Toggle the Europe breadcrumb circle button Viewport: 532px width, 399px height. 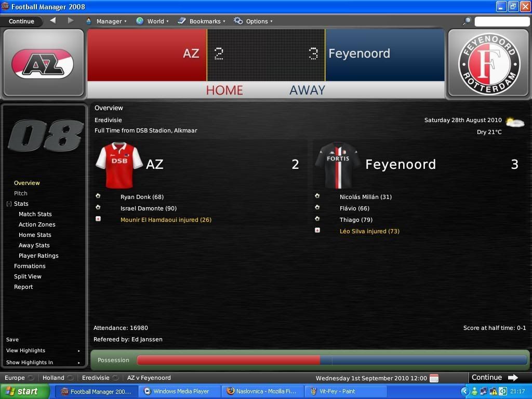[x=31, y=378]
